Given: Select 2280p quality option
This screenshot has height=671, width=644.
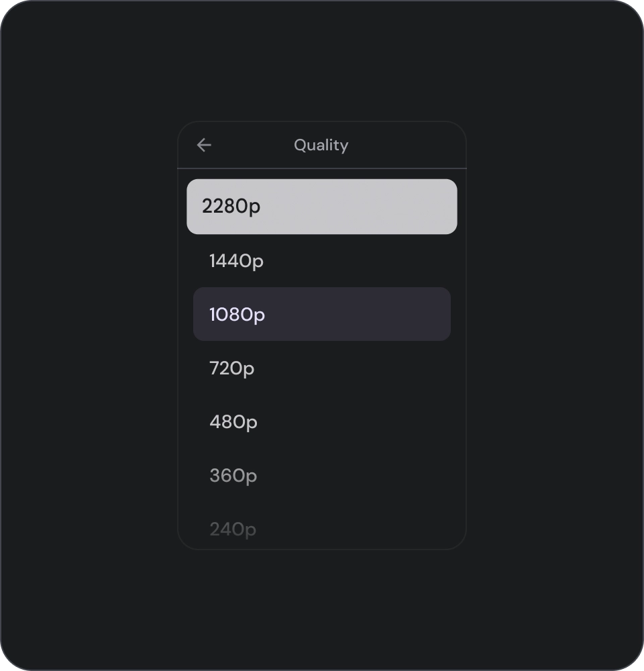Looking at the screenshot, I should point(322,207).
